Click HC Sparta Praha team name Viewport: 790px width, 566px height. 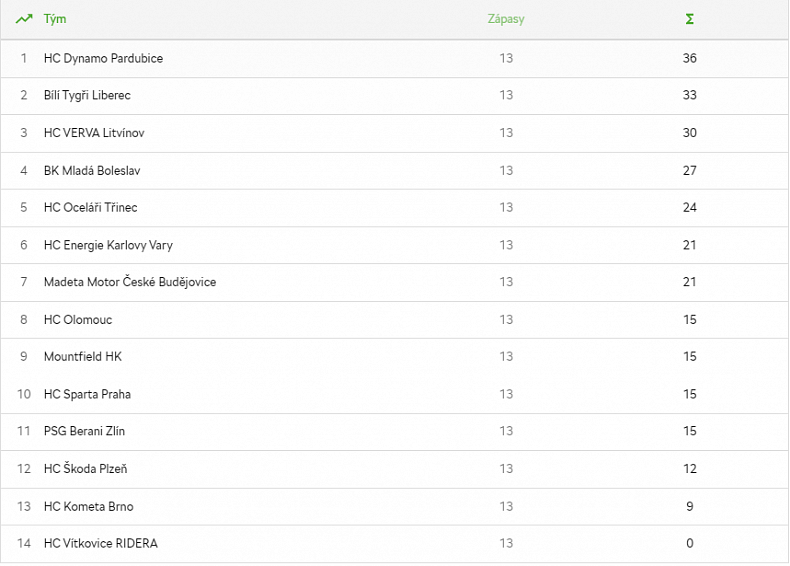point(87,394)
